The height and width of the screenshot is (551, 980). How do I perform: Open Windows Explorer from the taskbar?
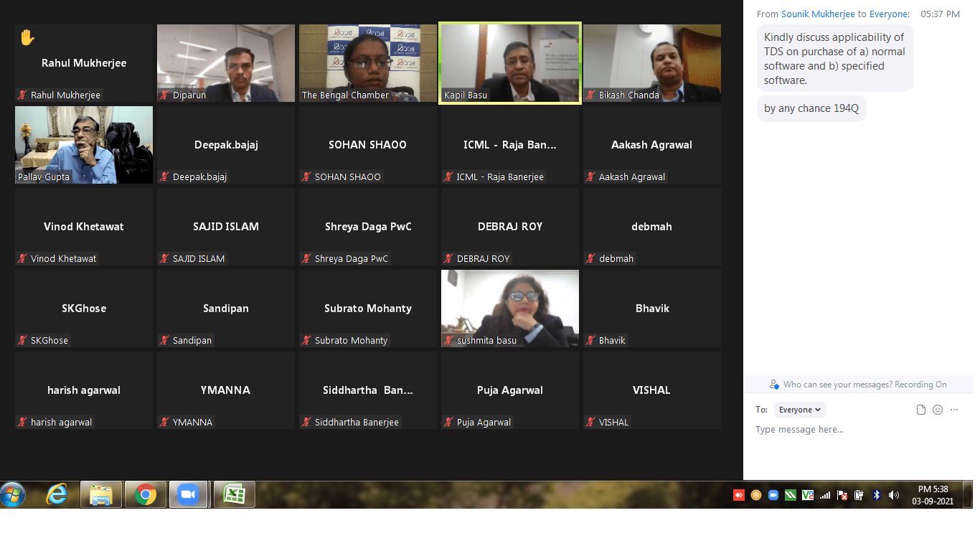tap(101, 495)
